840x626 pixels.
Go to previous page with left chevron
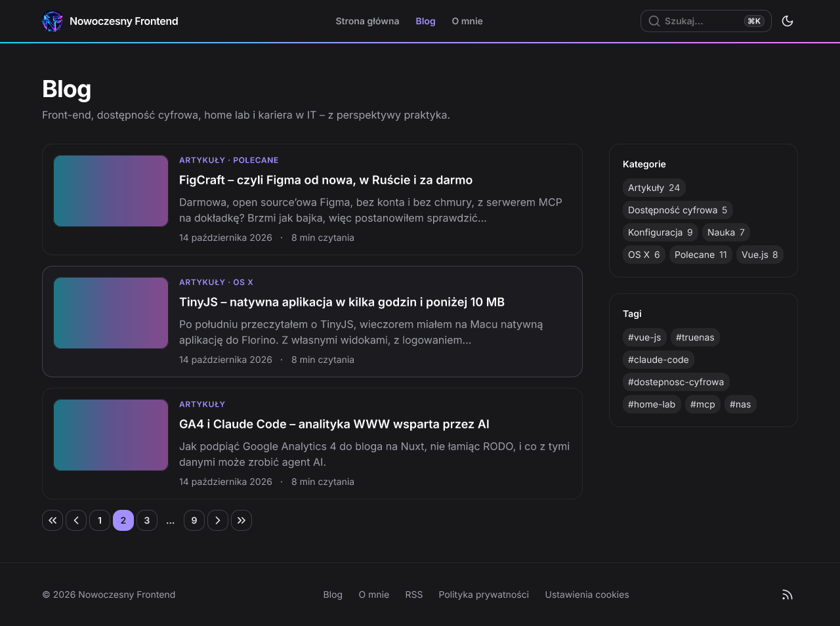(76, 520)
